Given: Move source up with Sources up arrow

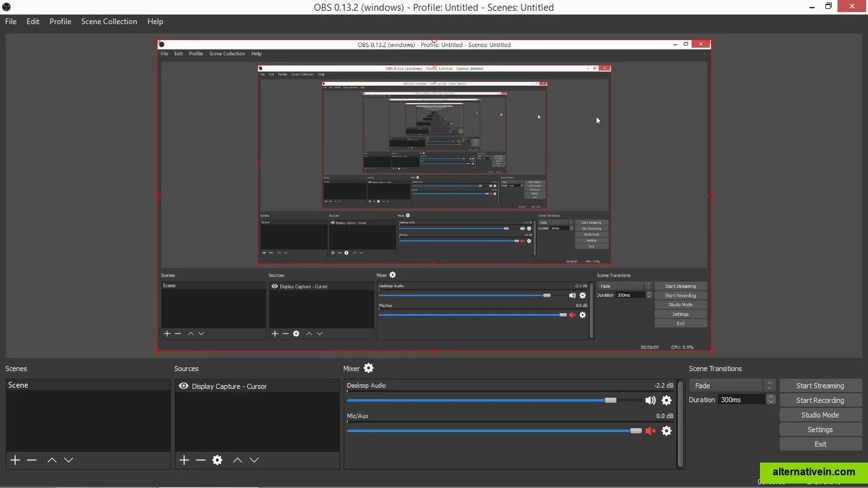Looking at the screenshot, I should click(238, 460).
